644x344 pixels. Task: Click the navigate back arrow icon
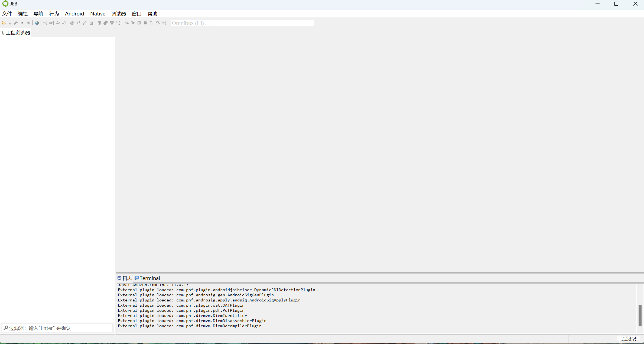[58, 23]
